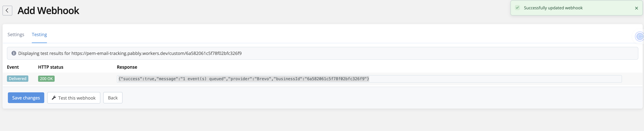Click the Back button
Screen dimensions: 644x131
pyautogui.click(x=113, y=98)
